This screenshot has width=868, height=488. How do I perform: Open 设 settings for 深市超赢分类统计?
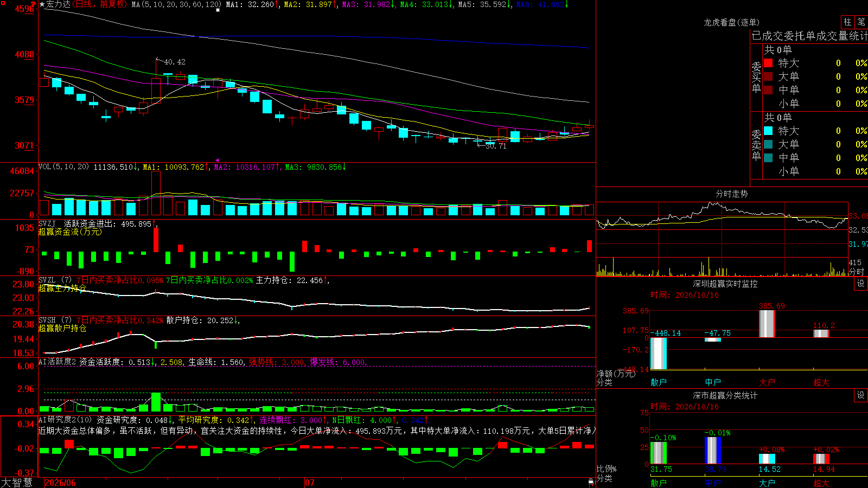861,395
